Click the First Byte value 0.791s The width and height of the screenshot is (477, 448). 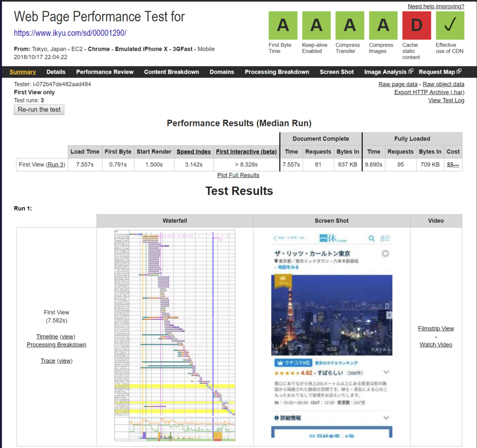coord(118,164)
